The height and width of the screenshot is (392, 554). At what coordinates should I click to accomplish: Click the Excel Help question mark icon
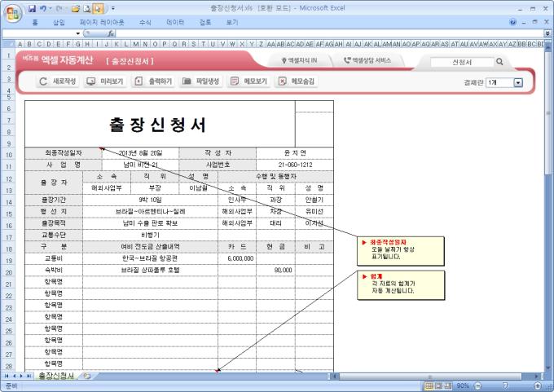click(513, 22)
